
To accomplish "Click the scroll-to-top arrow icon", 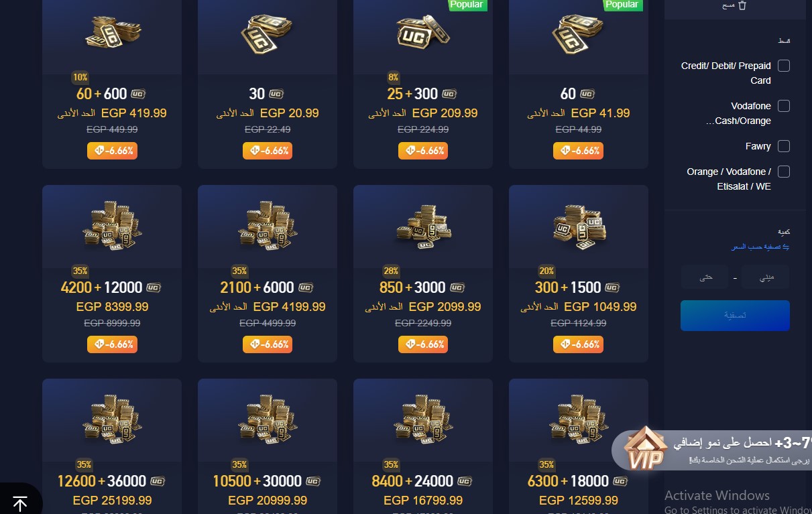I will pos(20,504).
